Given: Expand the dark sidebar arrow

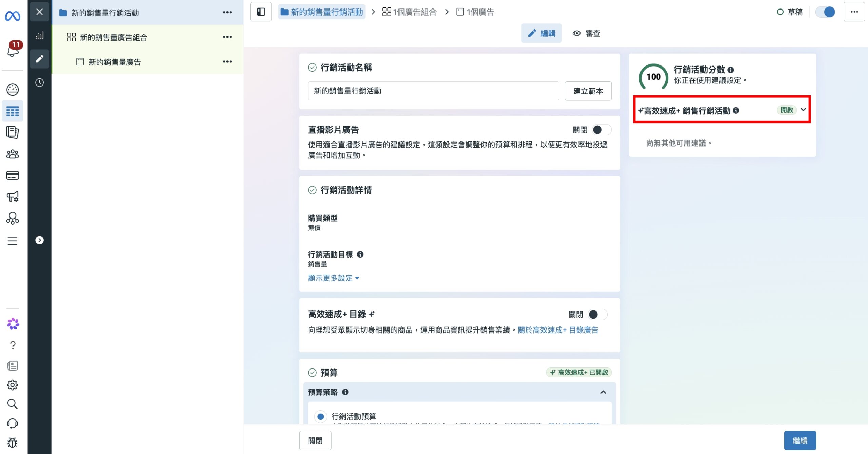Looking at the screenshot, I should pos(39,240).
